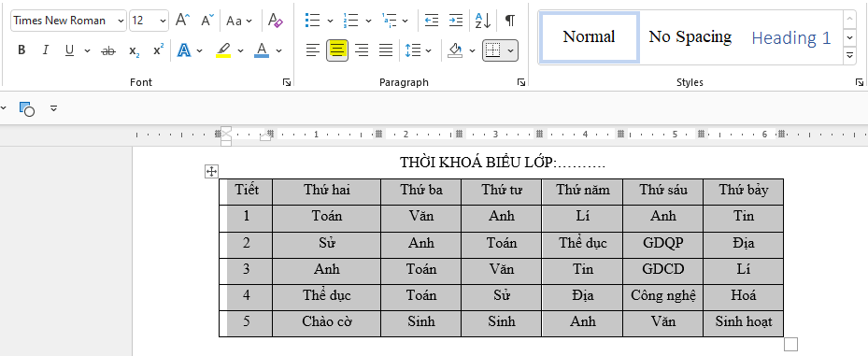This screenshot has height=356, width=868.
Task: Open font color dropdown arrow
Action: 279,51
